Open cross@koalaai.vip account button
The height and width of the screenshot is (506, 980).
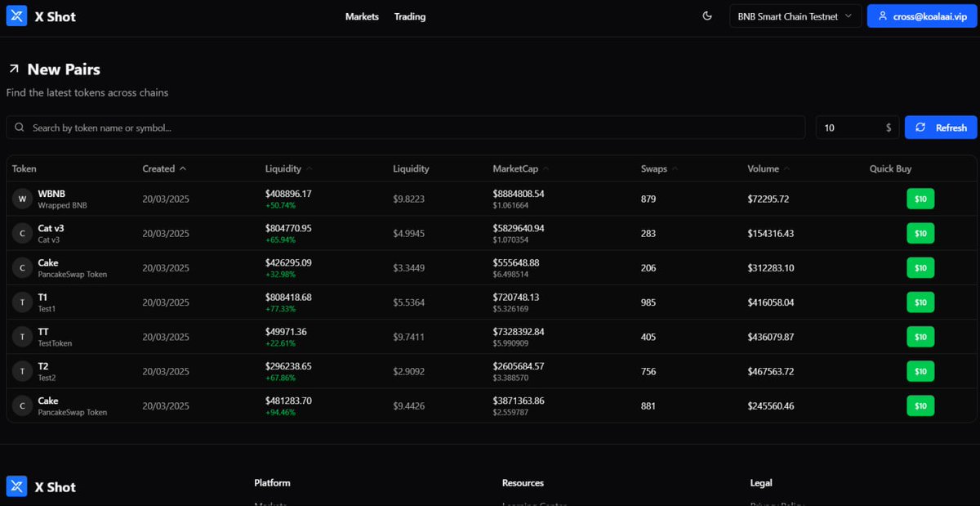click(922, 16)
